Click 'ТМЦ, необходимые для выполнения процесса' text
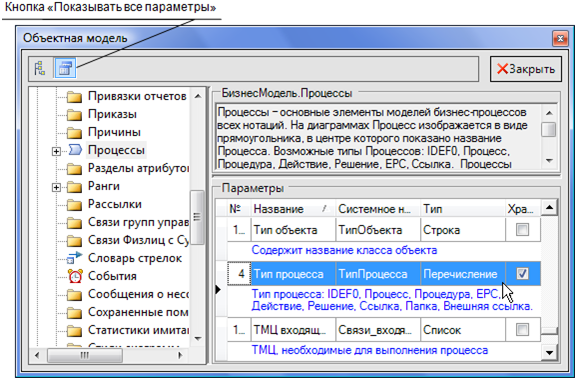 (370, 351)
